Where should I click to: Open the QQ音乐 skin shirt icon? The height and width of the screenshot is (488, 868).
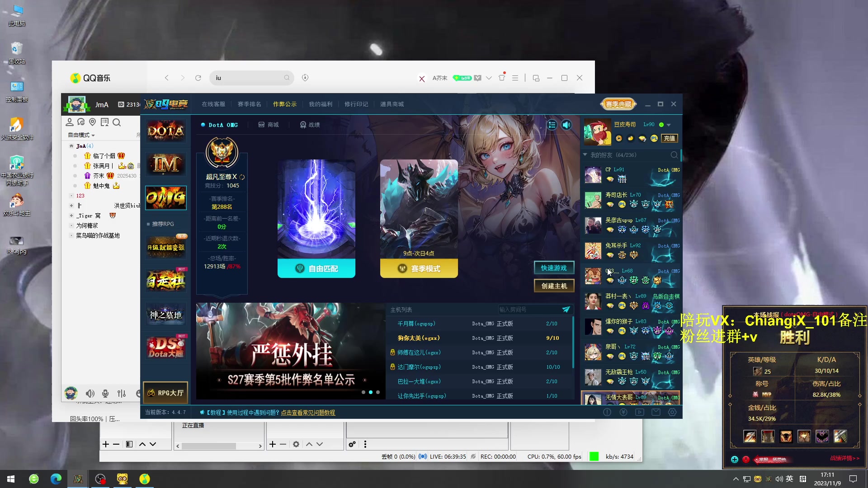pos(502,78)
